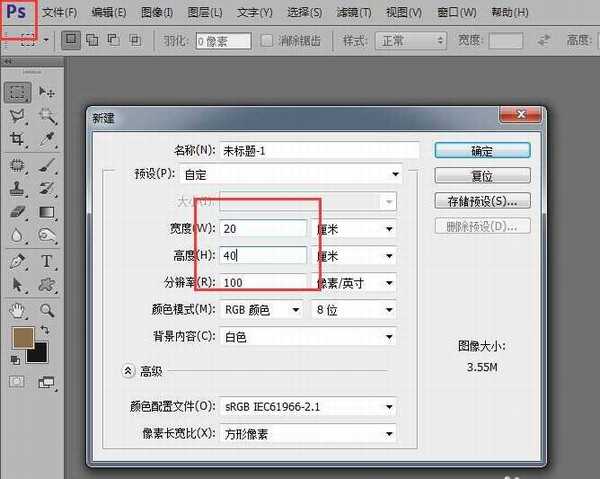
Task: Select the Brush tool
Action: click(x=47, y=165)
